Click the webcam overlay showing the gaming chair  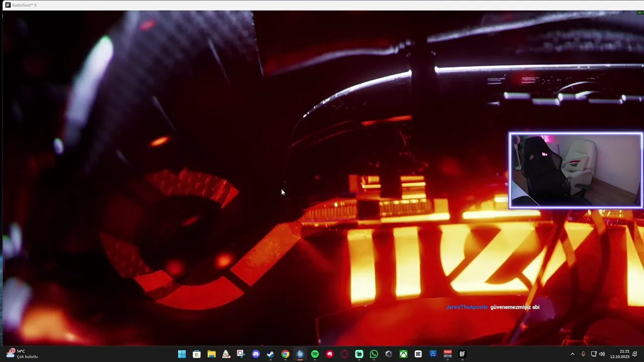(x=576, y=170)
